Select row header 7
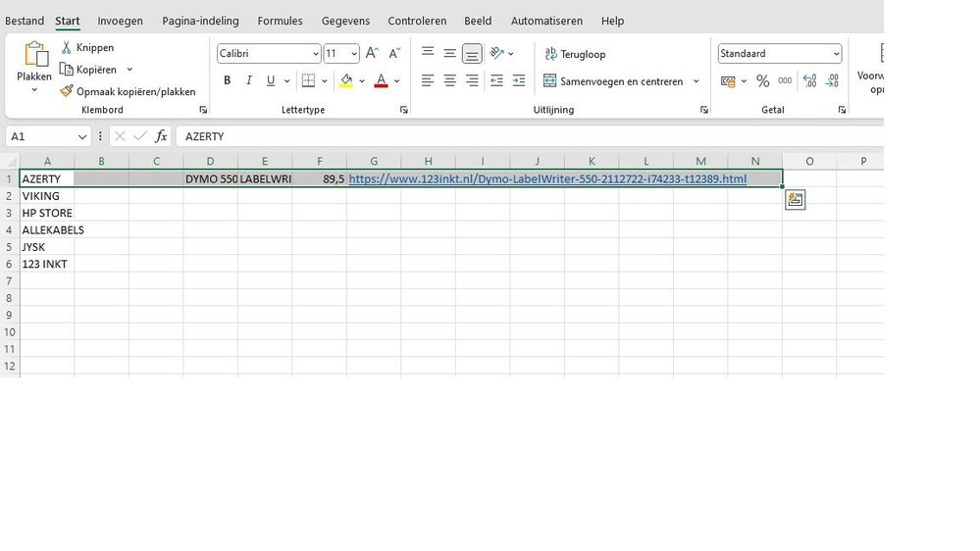This screenshot has width=980, height=551. [x=10, y=281]
